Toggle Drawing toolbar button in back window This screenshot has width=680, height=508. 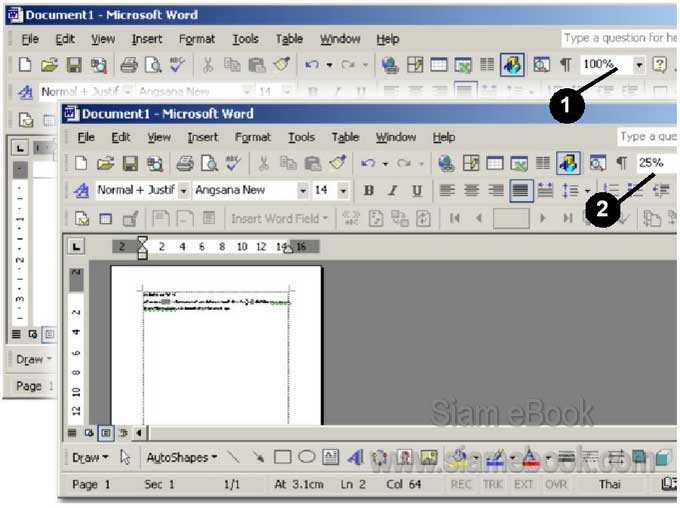[512, 65]
